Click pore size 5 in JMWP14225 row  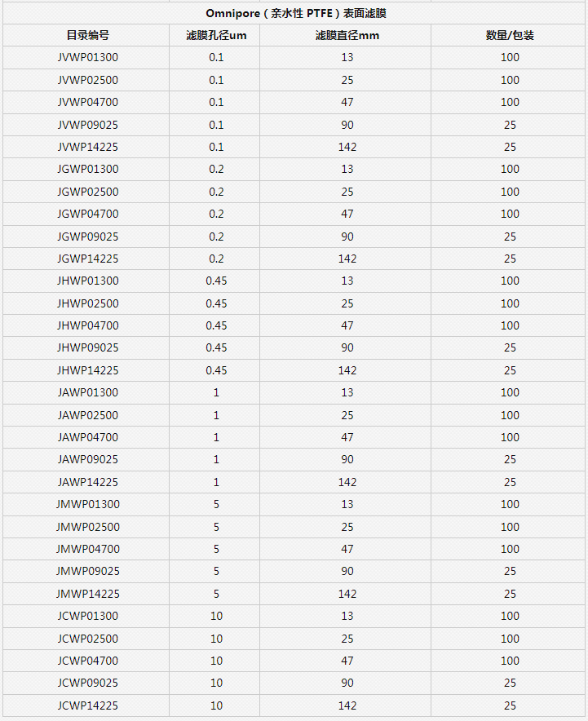[x=216, y=594]
